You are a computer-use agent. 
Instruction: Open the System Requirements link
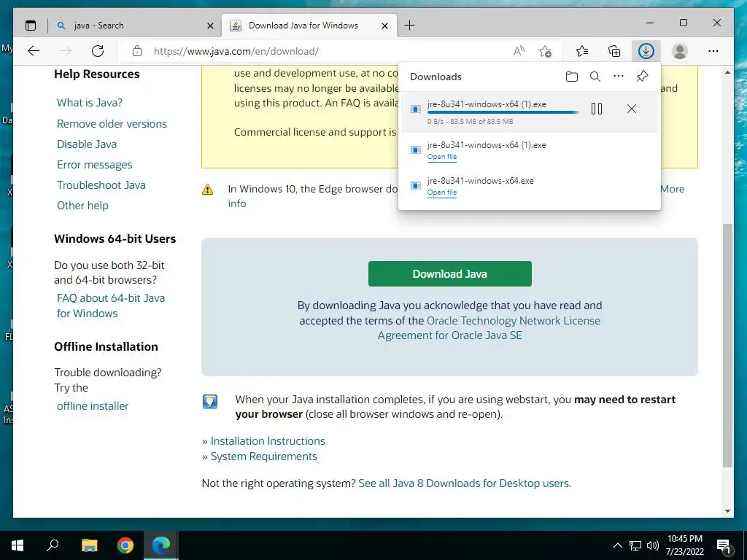click(x=263, y=456)
